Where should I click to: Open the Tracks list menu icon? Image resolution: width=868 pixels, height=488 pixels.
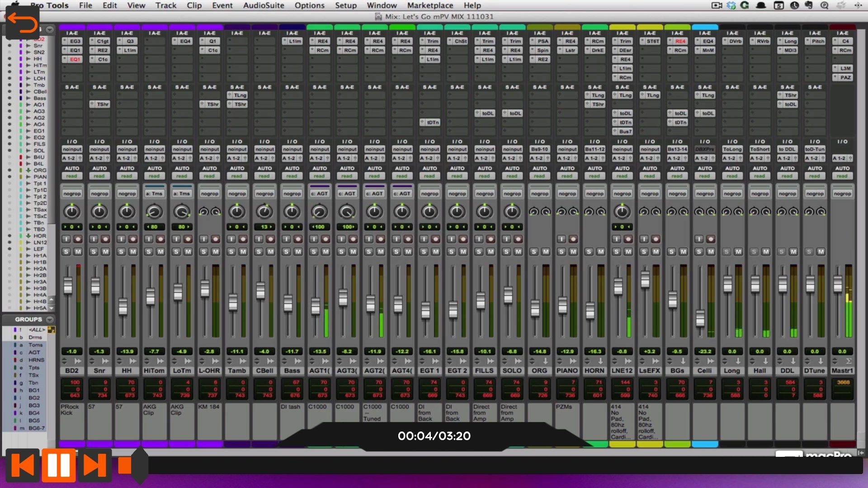[50, 30]
